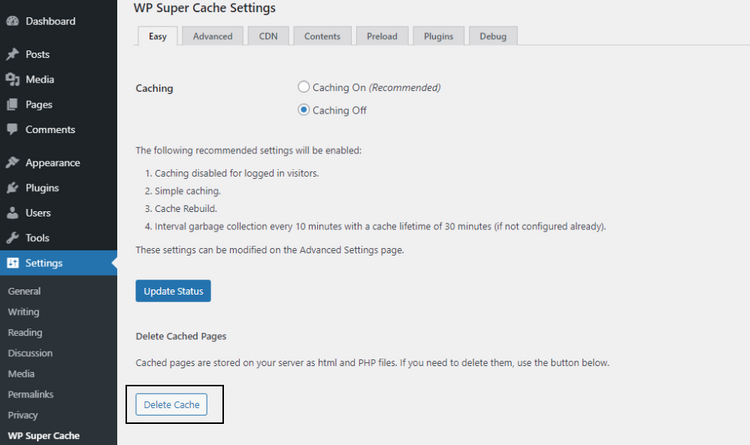The image size is (750, 445).
Task: Open the CDN tab
Action: coord(268,36)
